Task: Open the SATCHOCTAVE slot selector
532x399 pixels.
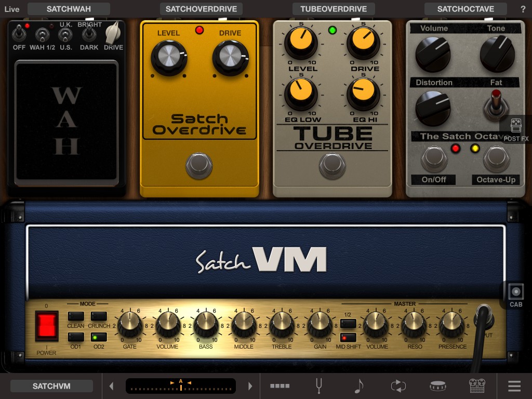Action: (465, 9)
